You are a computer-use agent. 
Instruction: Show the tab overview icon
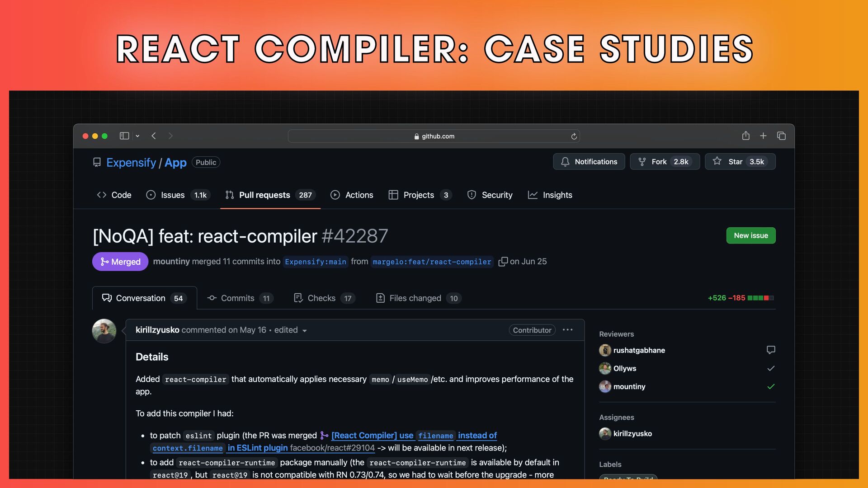(x=781, y=136)
